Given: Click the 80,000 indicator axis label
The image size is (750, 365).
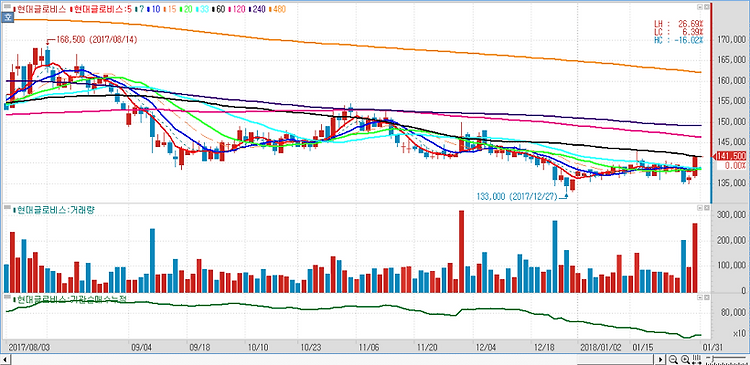Looking at the screenshot, I should (x=734, y=313).
